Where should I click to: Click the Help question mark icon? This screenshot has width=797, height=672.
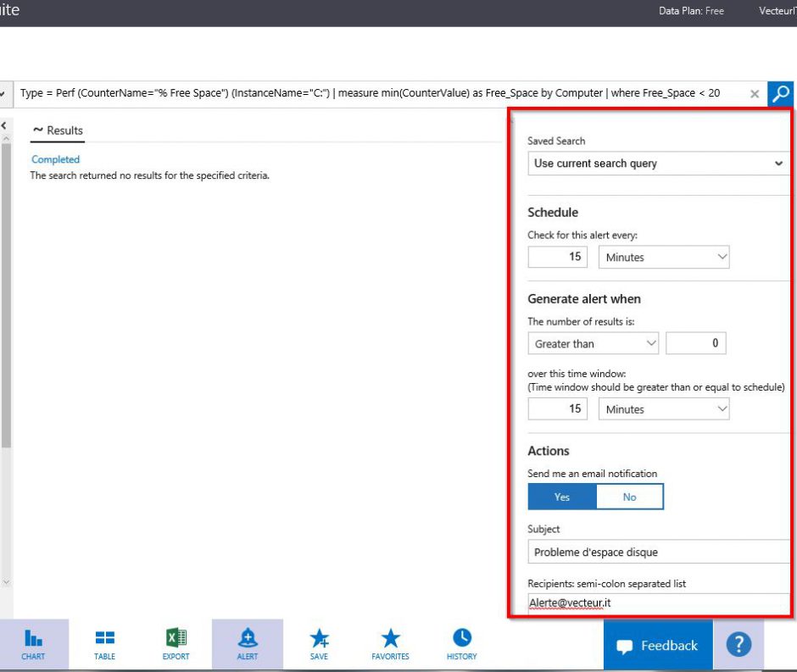coord(738,644)
